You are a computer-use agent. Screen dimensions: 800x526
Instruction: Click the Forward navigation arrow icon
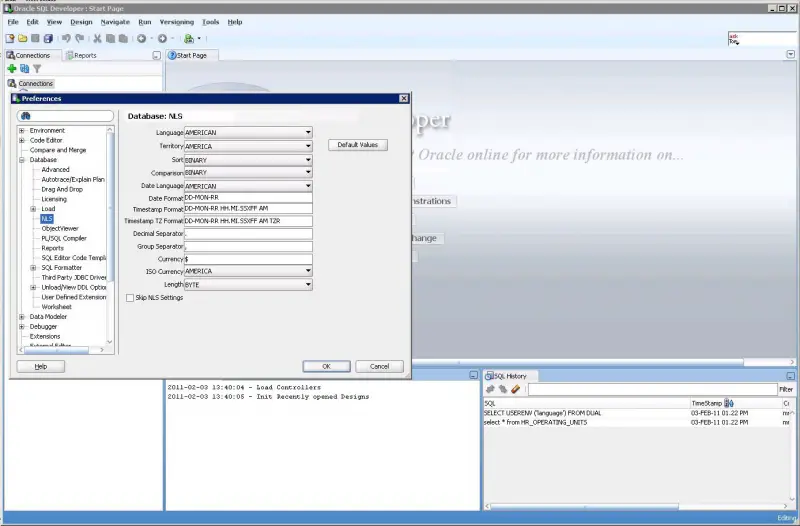[162, 39]
